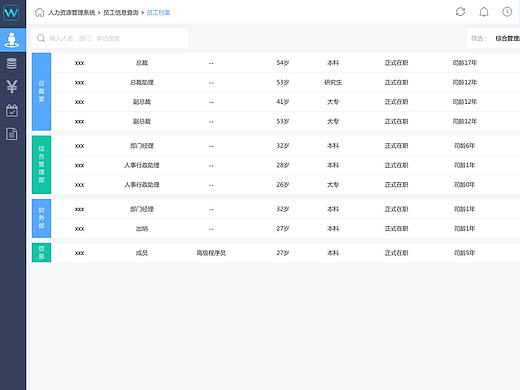Open the 综合管理 filter dropdown
Viewport: 520px width, 390px height.
tap(507, 38)
